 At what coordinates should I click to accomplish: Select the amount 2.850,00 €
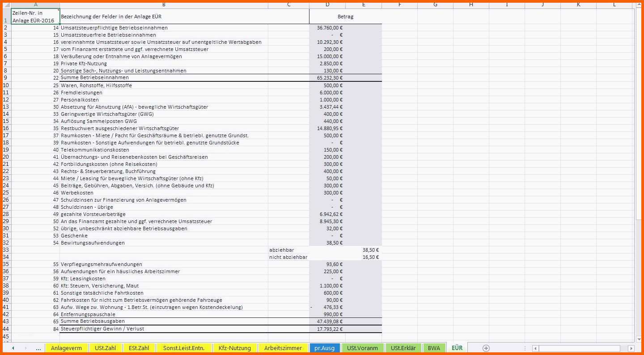(327, 63)
